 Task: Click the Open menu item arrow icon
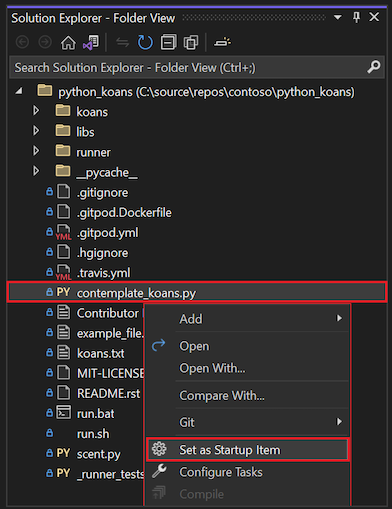(159, 345)
